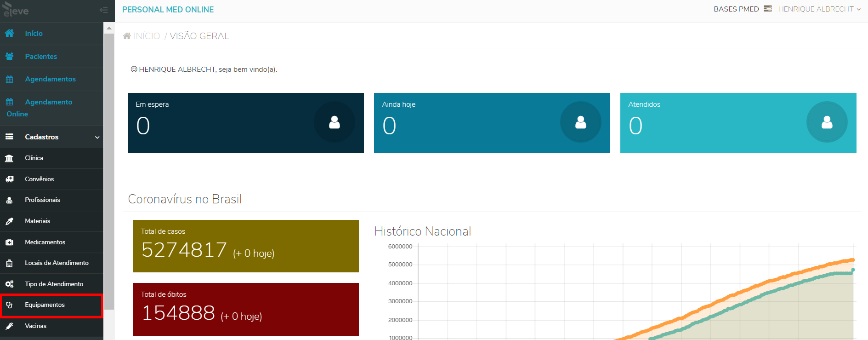The height and width of the screenshot is (340, 868).
Task: Click the Clínica building icon
Action: [9, 158]
